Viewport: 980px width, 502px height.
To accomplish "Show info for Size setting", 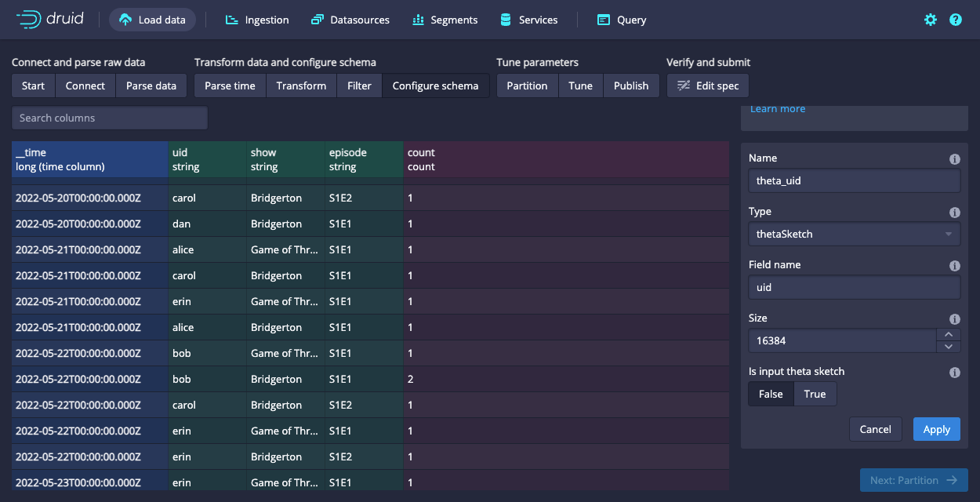I will [954, 319].
